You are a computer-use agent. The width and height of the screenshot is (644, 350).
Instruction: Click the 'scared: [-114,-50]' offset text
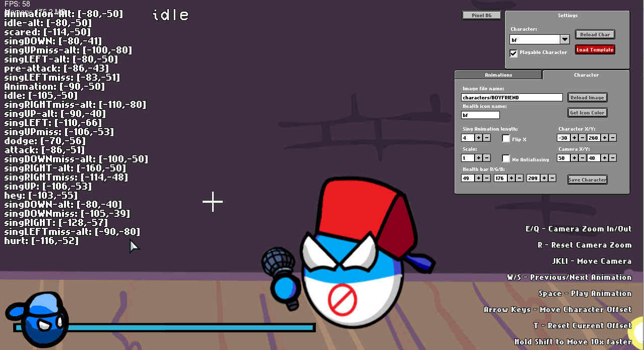47,32
